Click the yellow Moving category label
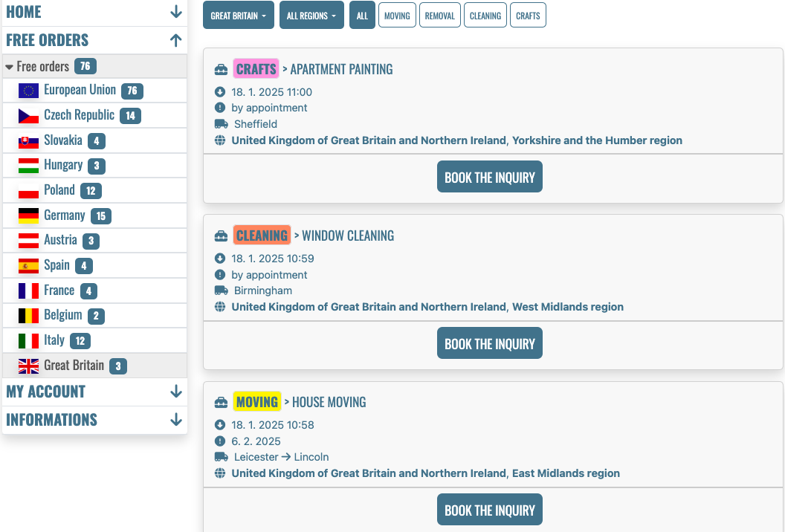This screenshot has height=532, width=785. 256,402
